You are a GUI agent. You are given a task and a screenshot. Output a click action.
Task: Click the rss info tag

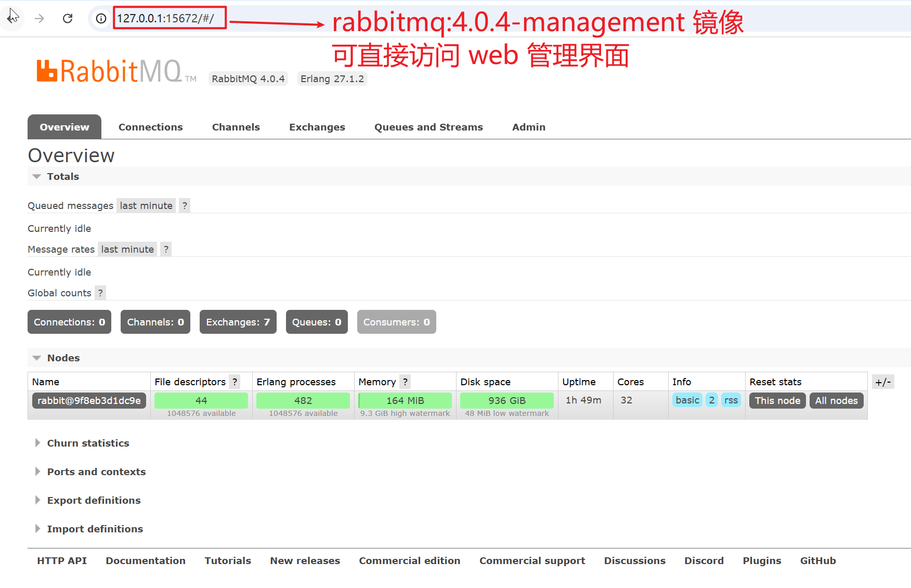[x=731, y=400]
